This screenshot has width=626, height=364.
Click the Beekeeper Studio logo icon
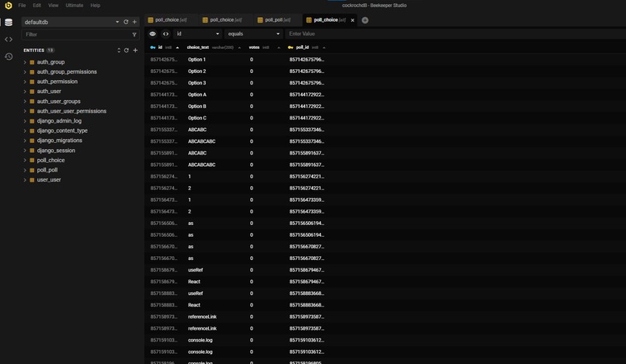[9, 5]
